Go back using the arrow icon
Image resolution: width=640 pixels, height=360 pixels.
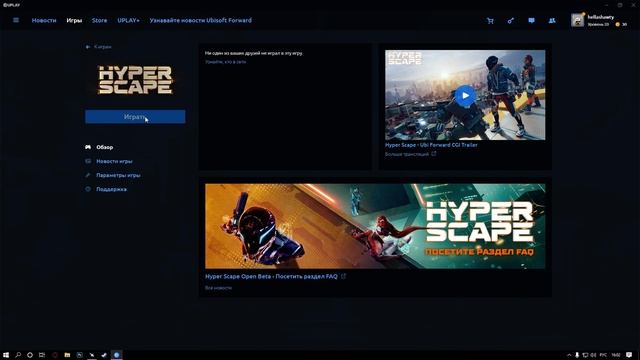[88, 47]
